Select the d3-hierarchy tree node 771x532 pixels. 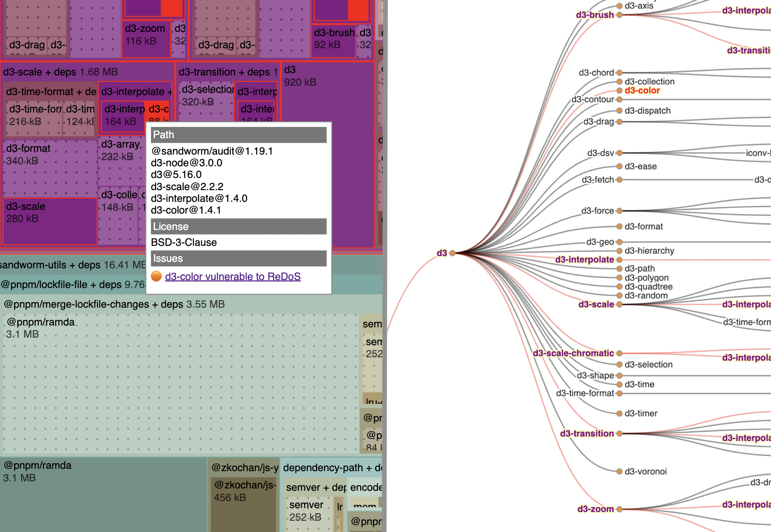tap(619, 251)
